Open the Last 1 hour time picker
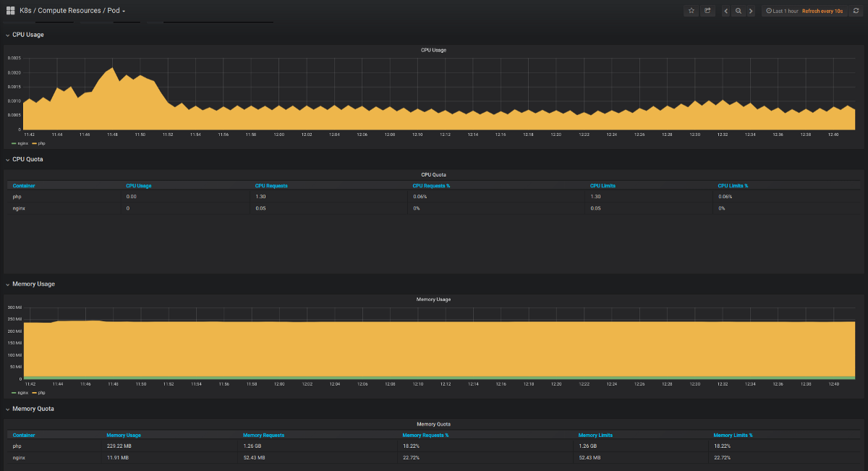868x471 pixels. 782,11
